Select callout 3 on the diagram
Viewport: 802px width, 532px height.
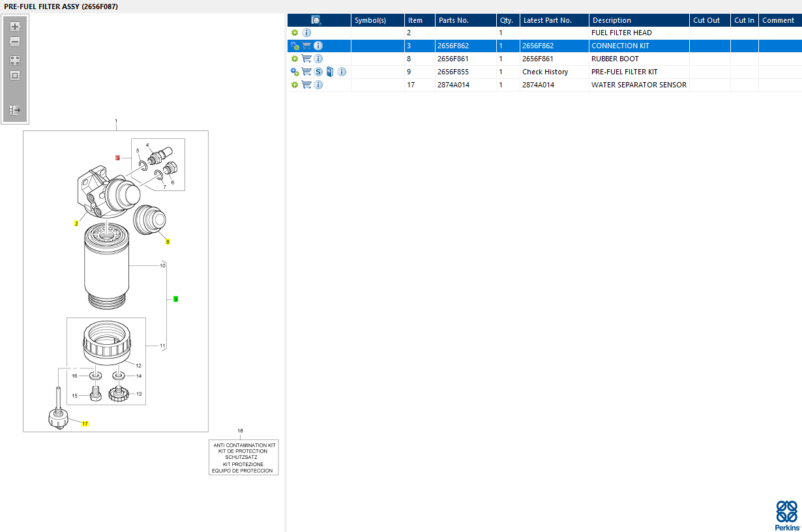pos(118,158)
